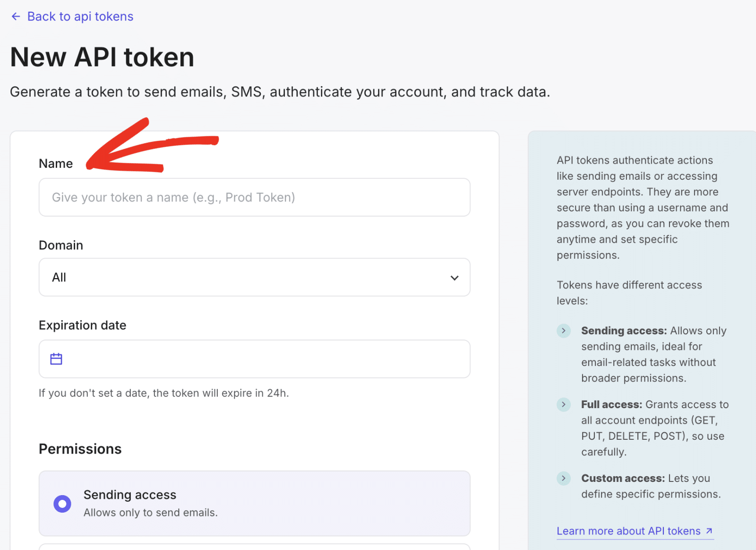Click the 'Name' field label

coord(56,164)
